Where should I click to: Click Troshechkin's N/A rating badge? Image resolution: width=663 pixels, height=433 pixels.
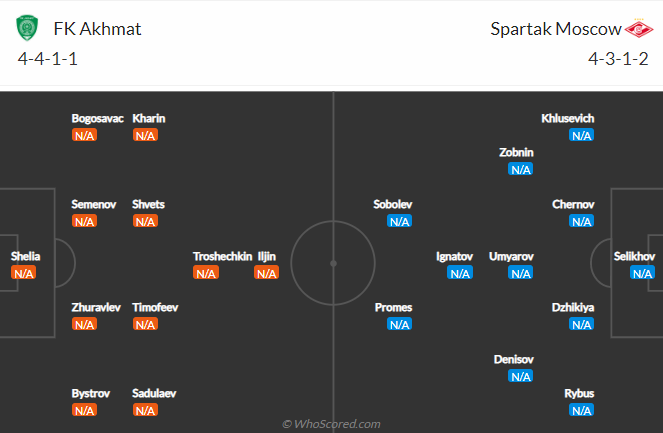coord(206,273)
